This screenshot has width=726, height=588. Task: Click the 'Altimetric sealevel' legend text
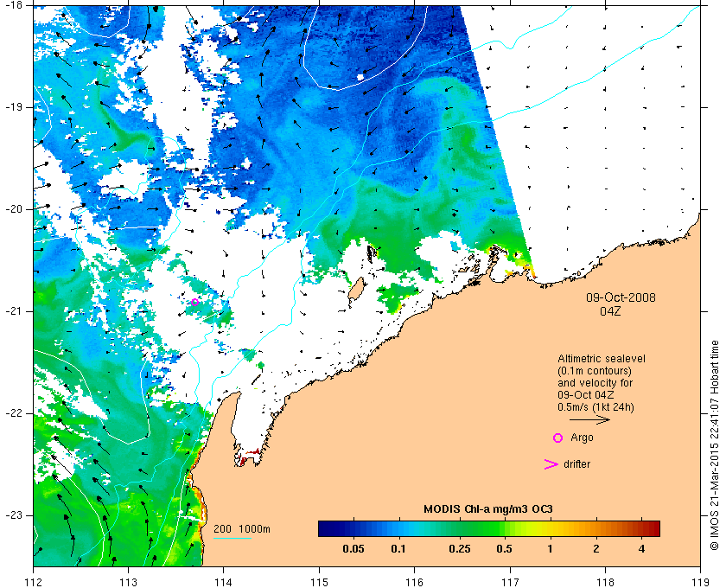(601, 359)
